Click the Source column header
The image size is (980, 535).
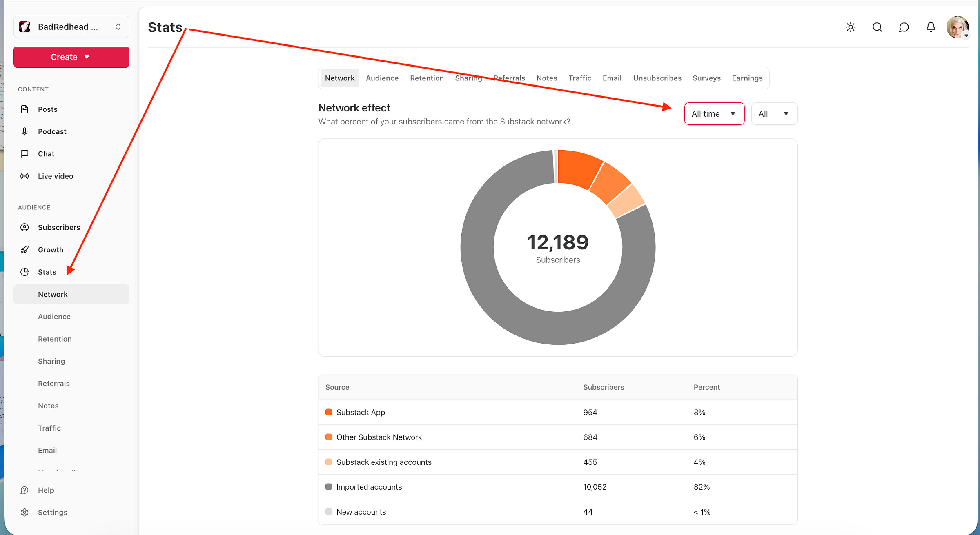coord(337,387)
